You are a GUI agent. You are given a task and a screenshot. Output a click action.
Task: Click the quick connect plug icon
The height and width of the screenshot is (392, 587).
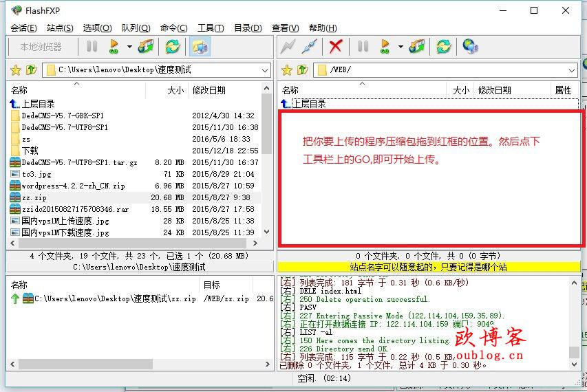(x=310, y=46)
